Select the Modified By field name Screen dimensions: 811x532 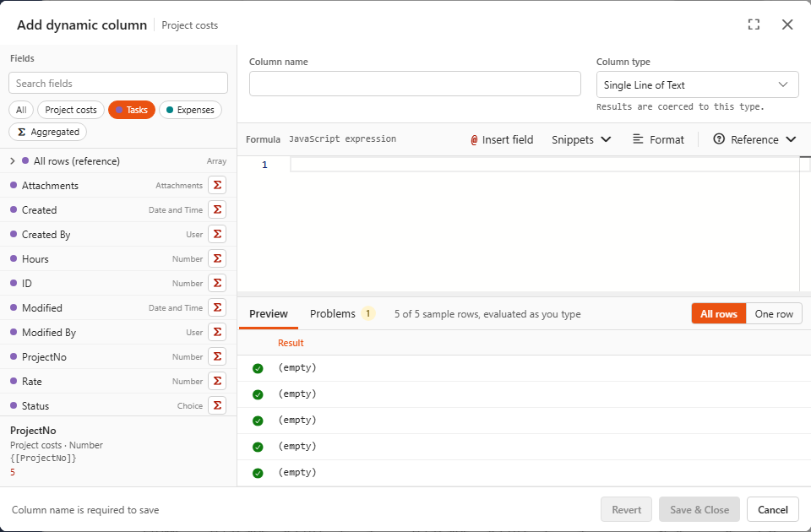49,332
